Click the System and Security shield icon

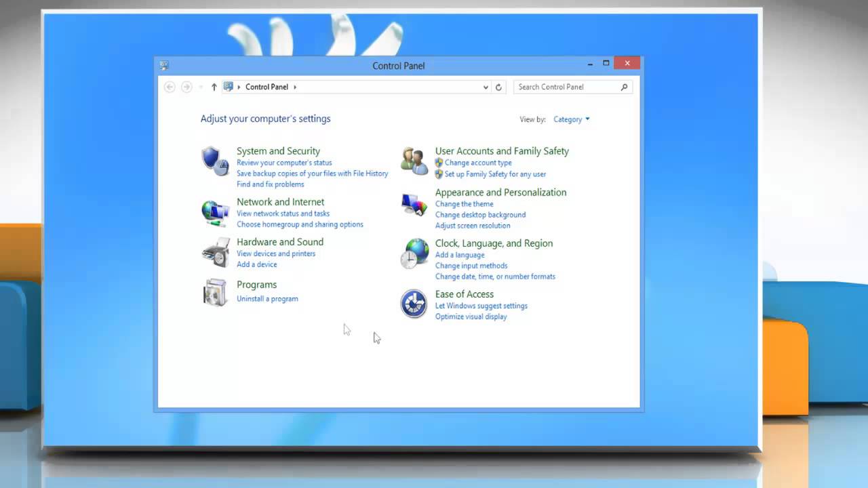(215, 161)
